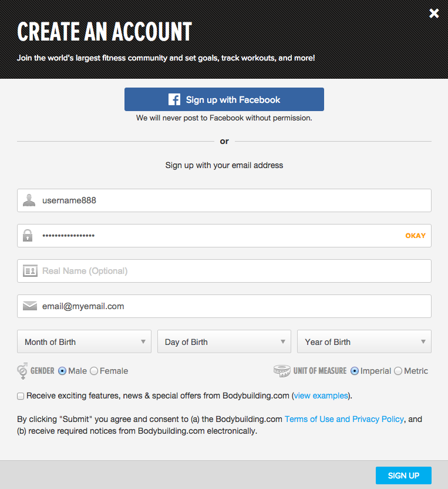Screen dimensions: 448x489
Task: Choose Metric unit of measure
Action: click(398, 371)
